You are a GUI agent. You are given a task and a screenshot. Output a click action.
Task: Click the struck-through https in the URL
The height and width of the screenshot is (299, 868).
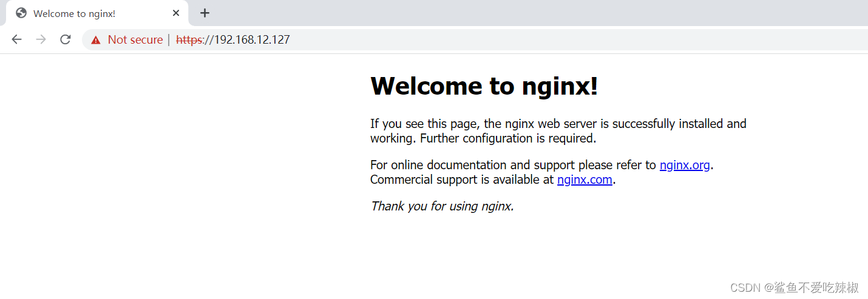click(189, 40)
